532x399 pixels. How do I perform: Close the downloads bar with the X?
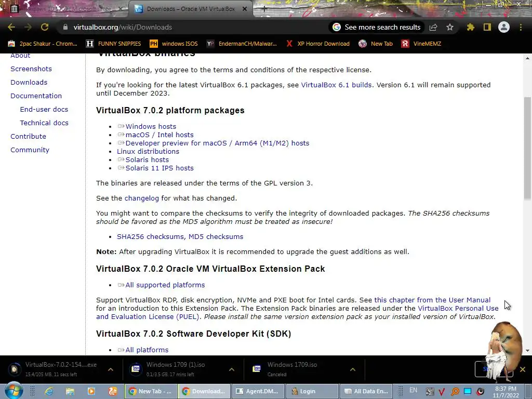point(523,369)
